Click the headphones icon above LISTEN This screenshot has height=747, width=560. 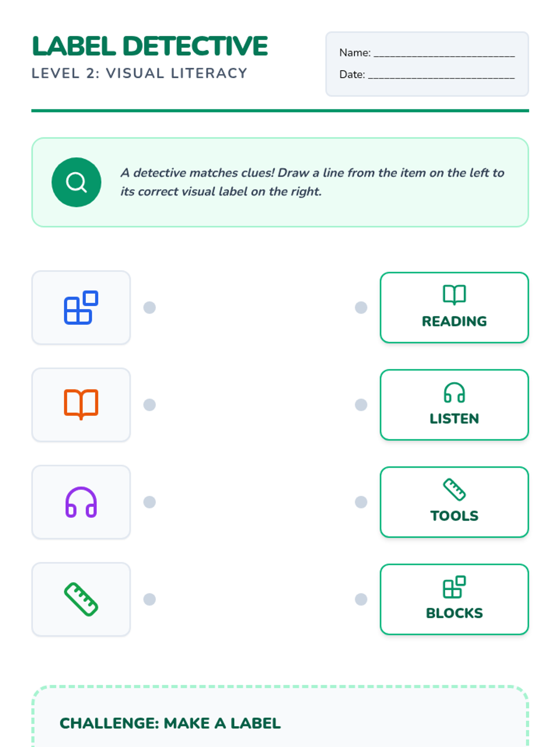(454, 392)
